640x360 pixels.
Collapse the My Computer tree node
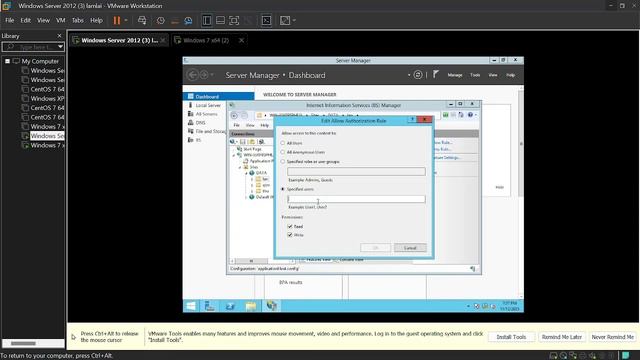tap(7, 61)
